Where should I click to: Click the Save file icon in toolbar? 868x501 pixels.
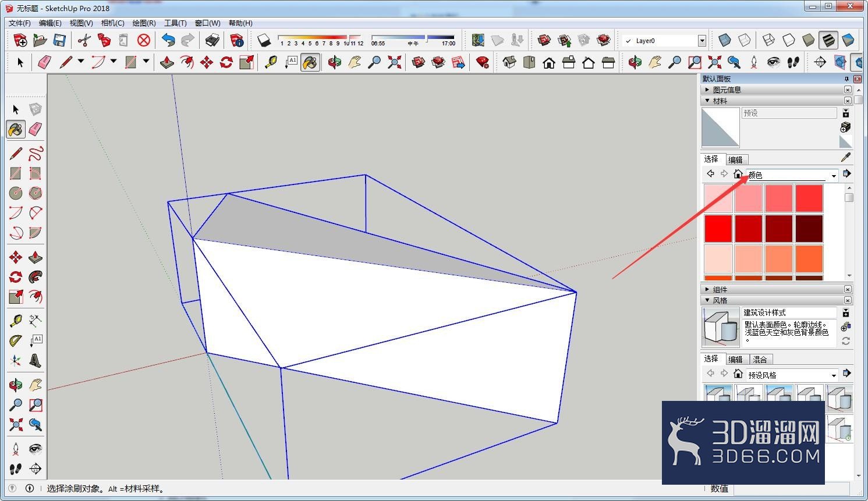tap(59, 40)
